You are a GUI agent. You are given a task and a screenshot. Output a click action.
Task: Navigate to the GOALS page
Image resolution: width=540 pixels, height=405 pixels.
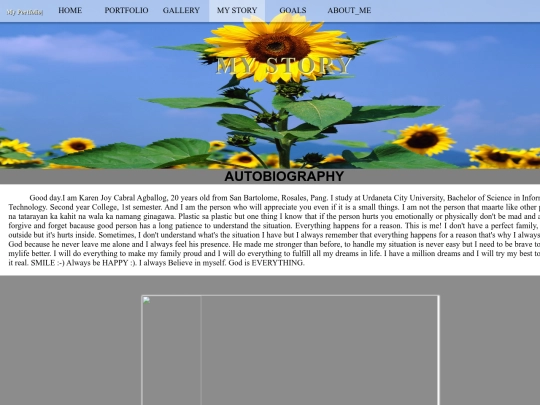point(293,11)
